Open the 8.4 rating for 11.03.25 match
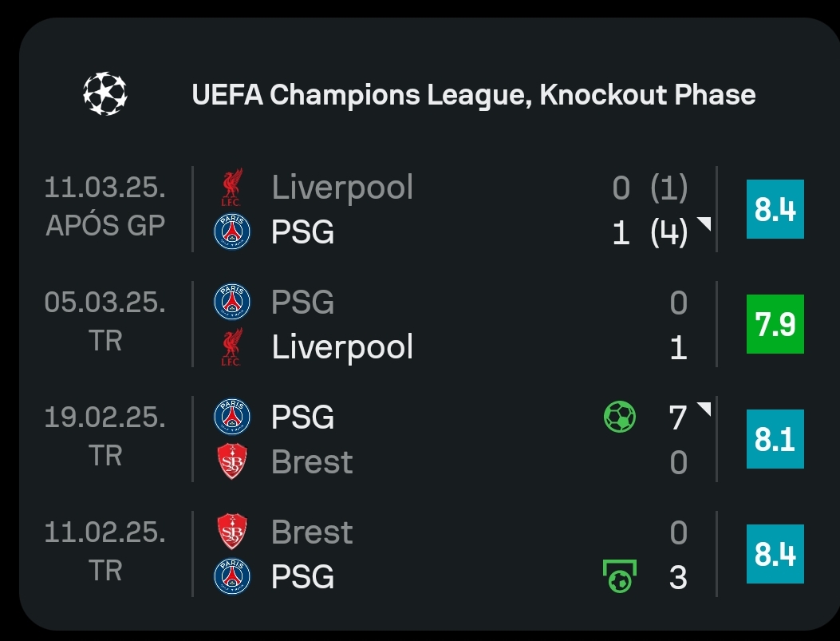 775,209
